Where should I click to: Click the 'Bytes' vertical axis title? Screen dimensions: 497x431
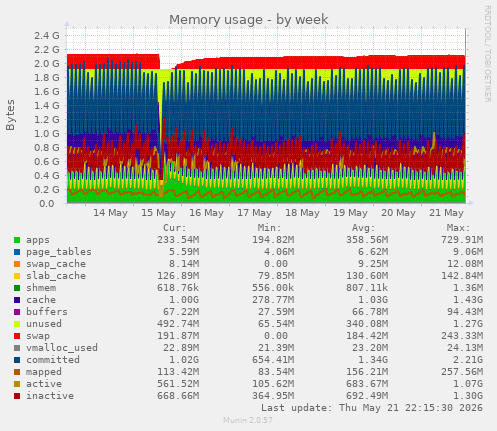(10, 115)
